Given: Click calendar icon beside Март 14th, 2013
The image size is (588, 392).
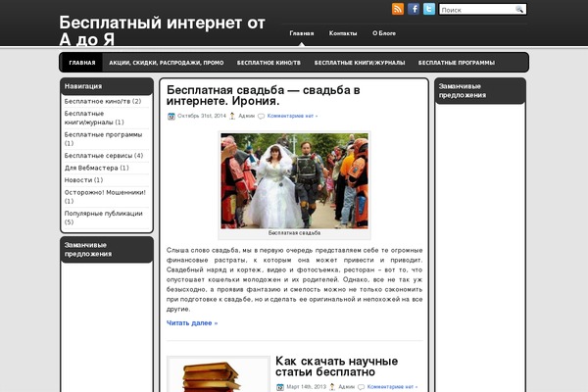Looking at the screenshot, I should click(x=280, y=387).
